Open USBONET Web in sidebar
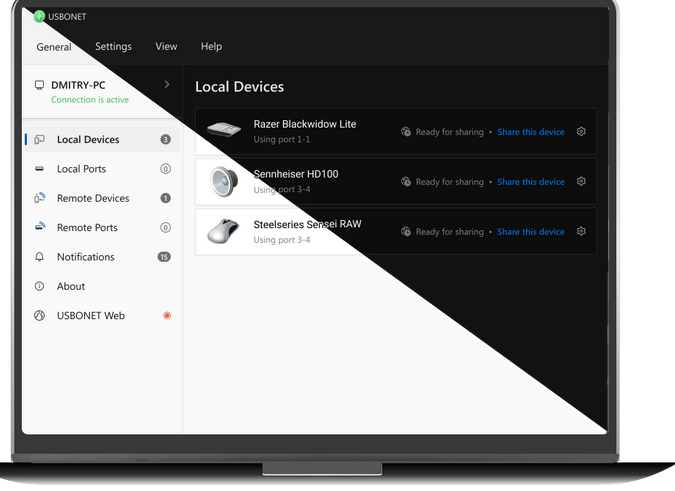The image size is (675, 491). click(x=102, y=315)
